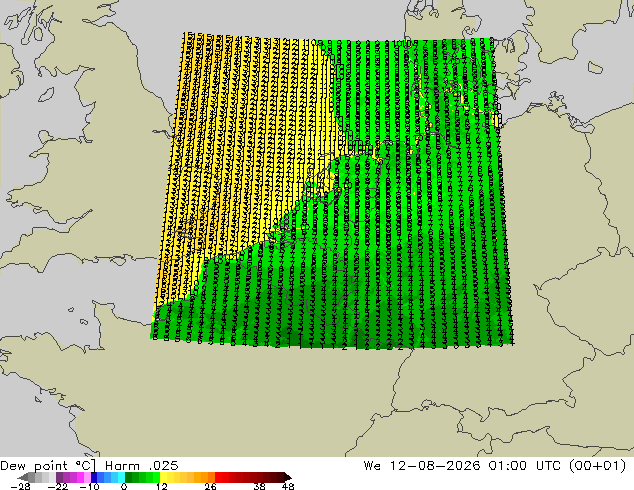Click the -10 label on the color scale
634x490 pixels.
[x=89, y=486]
